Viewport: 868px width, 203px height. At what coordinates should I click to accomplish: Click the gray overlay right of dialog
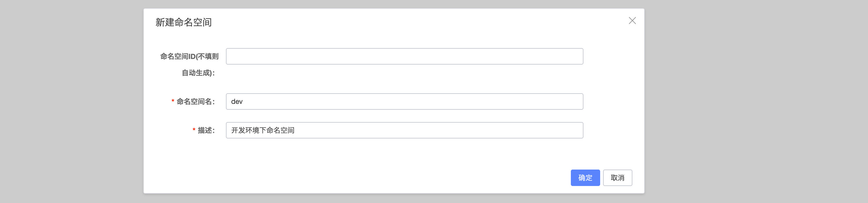pos(756,101)
